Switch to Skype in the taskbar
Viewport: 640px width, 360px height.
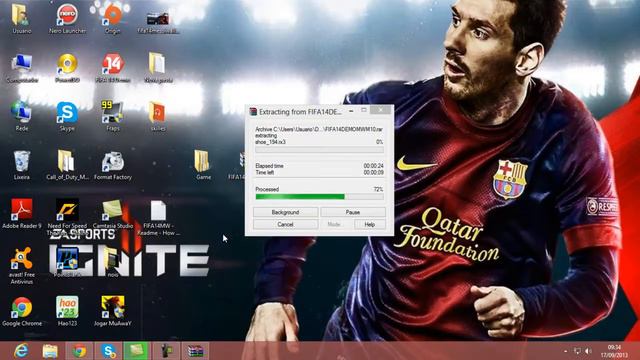(x=109, y=351)
